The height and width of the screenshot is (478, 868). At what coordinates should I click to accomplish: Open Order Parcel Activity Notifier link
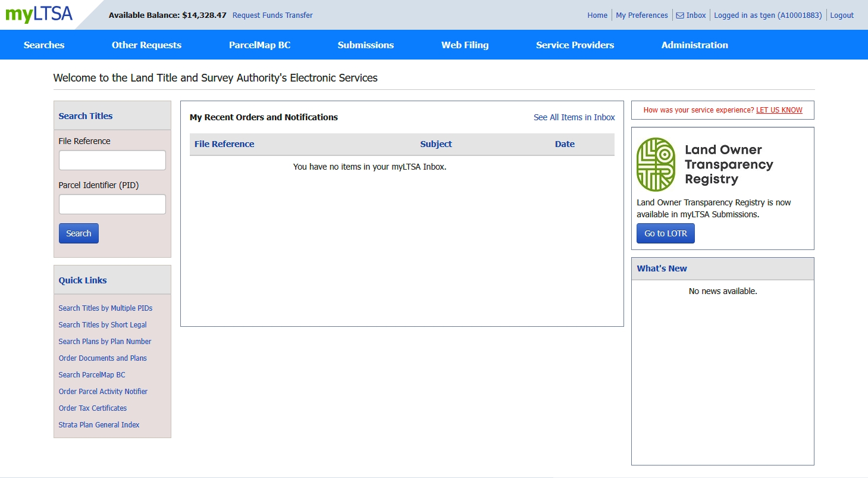[103, 392]
